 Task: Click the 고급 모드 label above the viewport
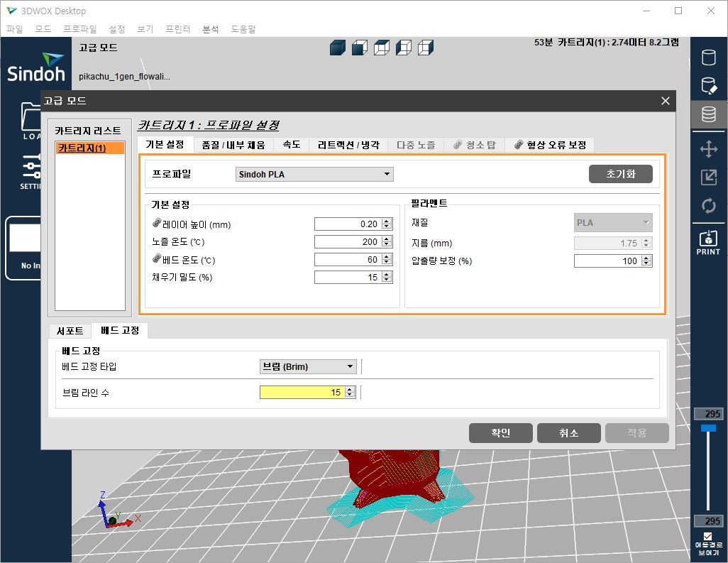98,48
